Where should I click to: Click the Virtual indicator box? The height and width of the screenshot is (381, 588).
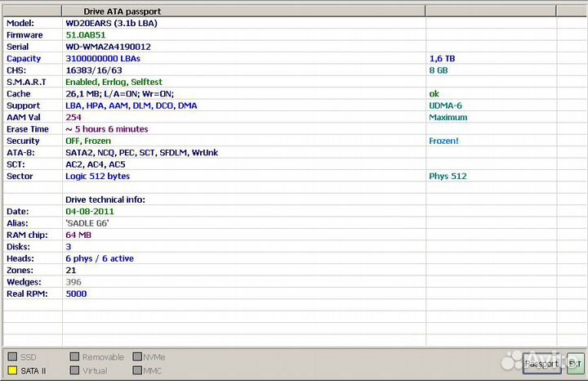(x=74, y=370)
